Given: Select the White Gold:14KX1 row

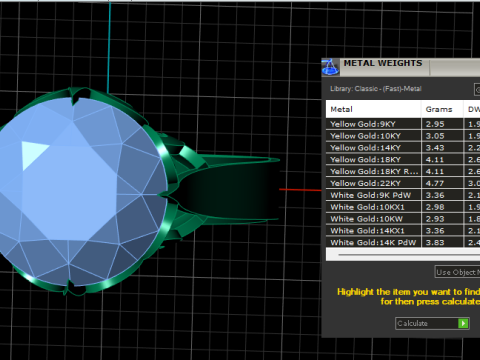Looking at the screenshot, I should point(403,231).
